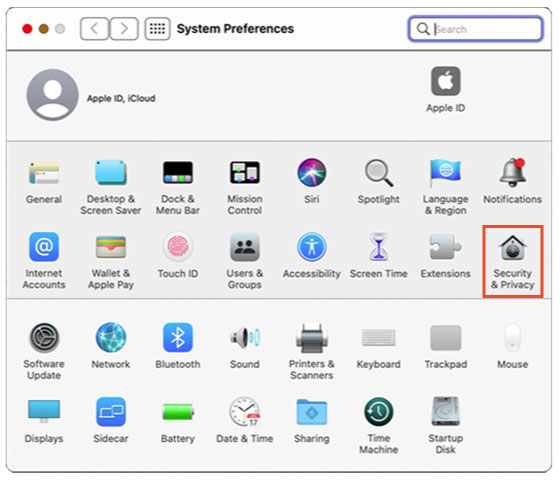The height and width of the screenshot is (481, 560).
Task: Show all preferences with grid button
Action: click(157, 29)
